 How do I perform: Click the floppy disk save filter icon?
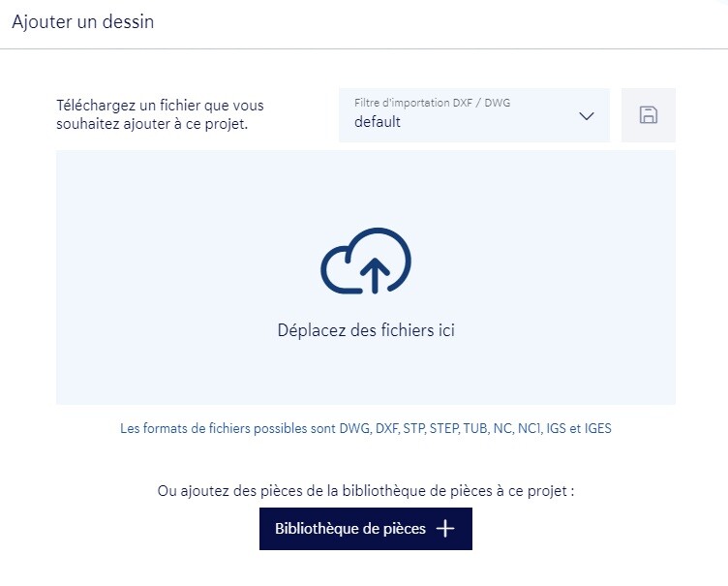click(648, 115)
